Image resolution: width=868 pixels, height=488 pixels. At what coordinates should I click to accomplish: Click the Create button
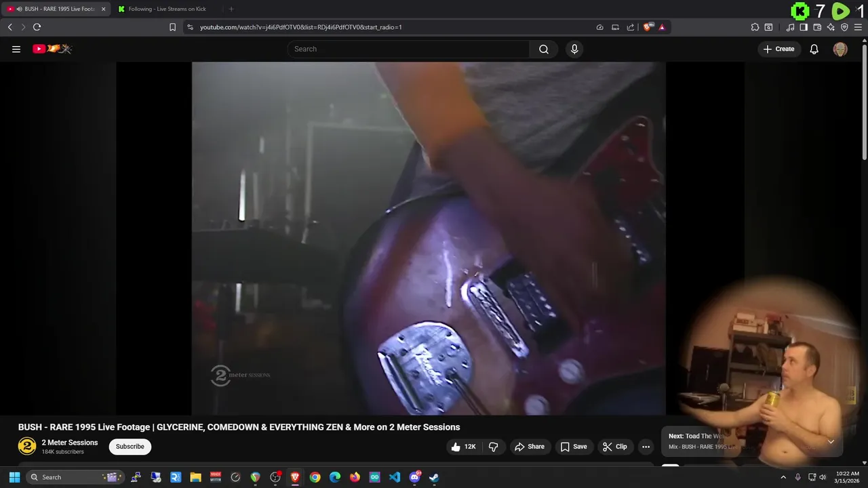tap(778, 49)
